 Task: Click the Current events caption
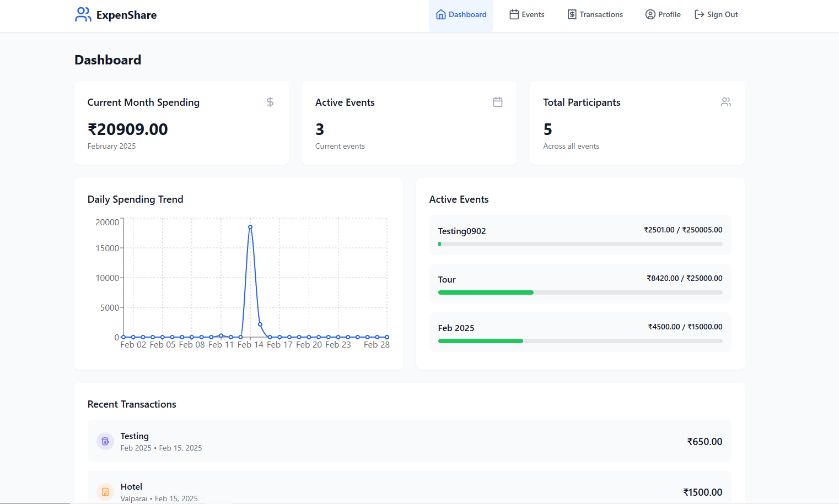click(340, 146)
